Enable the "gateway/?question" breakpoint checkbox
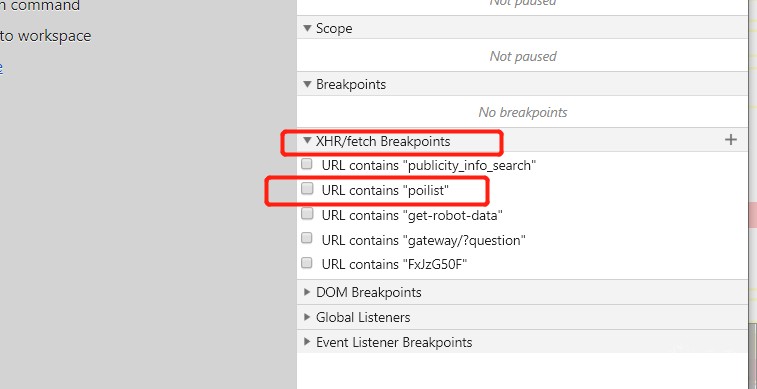Screen dimensions: 757x389 tap(307, 238)
